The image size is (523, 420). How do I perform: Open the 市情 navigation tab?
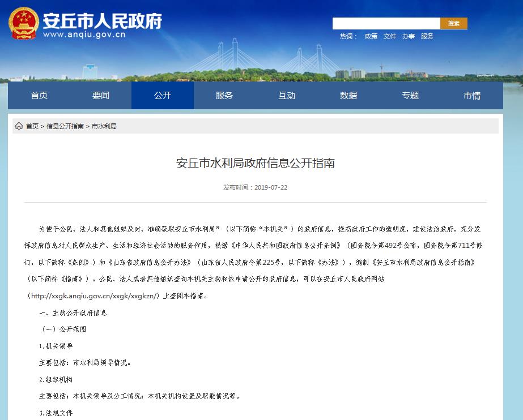pyautogui.click(x=472, y=96)
